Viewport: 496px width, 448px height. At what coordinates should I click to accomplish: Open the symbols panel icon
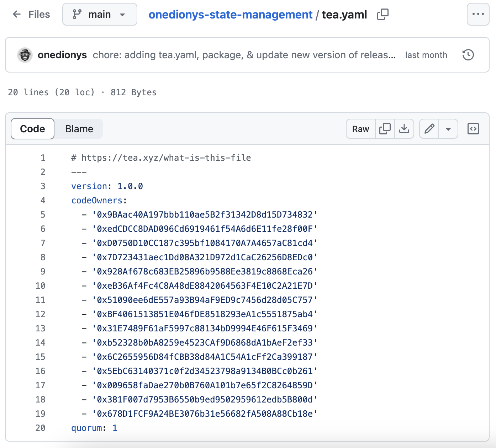click(x=473, y=129)
